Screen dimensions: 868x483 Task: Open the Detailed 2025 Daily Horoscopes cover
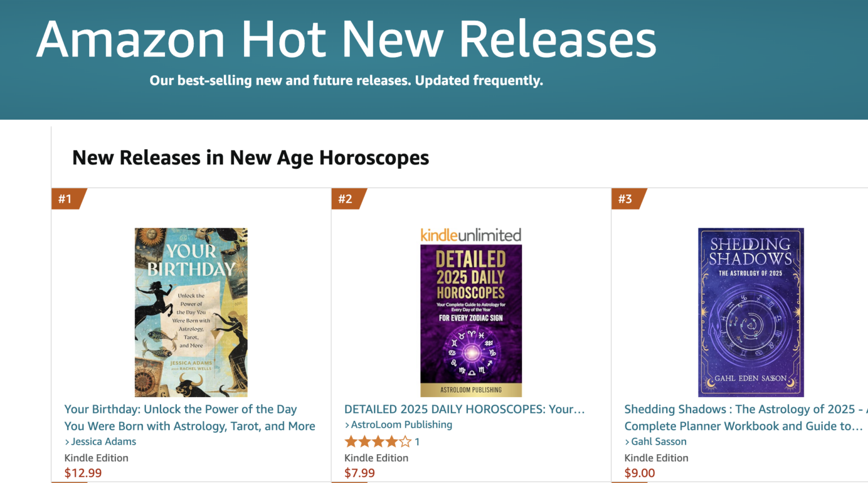(471, 320)
